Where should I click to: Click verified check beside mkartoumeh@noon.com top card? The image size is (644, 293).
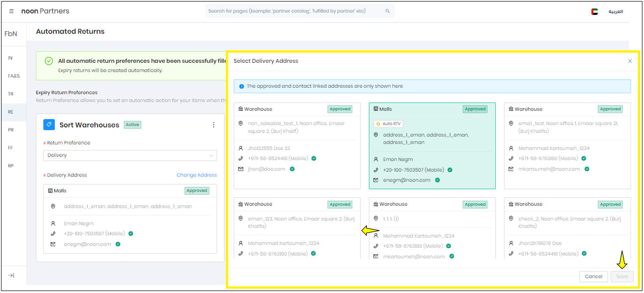(x=587, y=169)
